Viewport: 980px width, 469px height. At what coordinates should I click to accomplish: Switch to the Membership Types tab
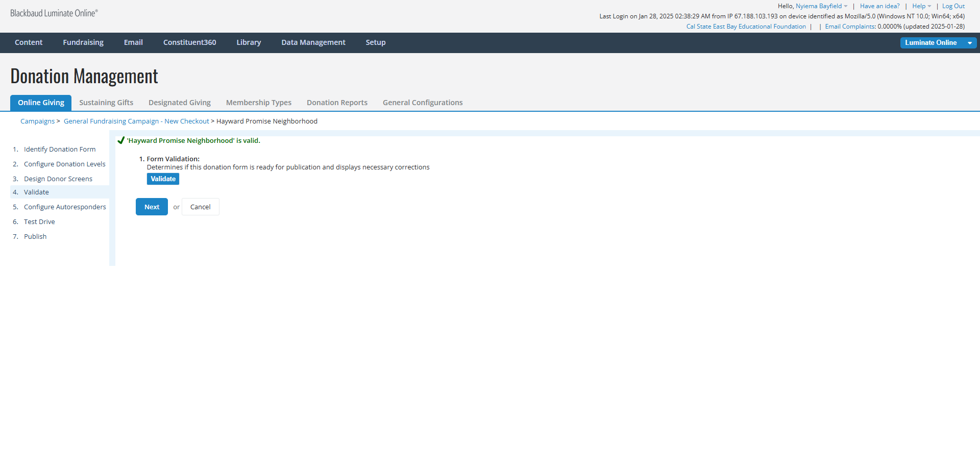tap(259, 103)
